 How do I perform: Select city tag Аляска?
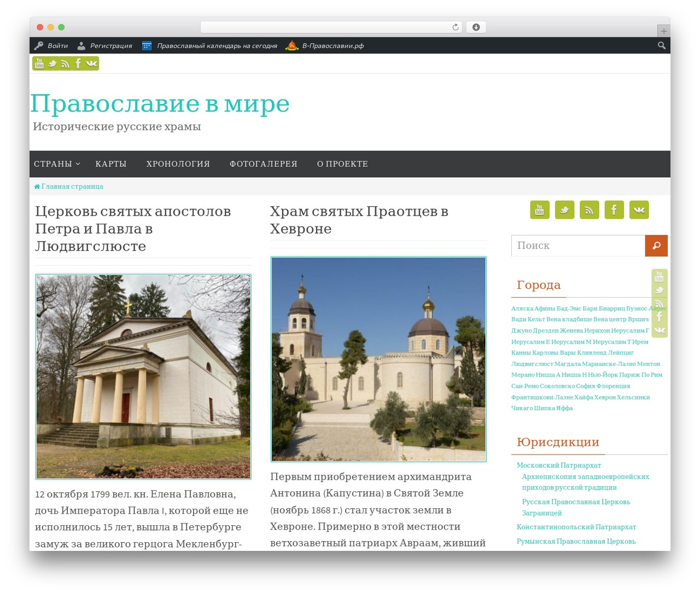[x=522, y=309]
